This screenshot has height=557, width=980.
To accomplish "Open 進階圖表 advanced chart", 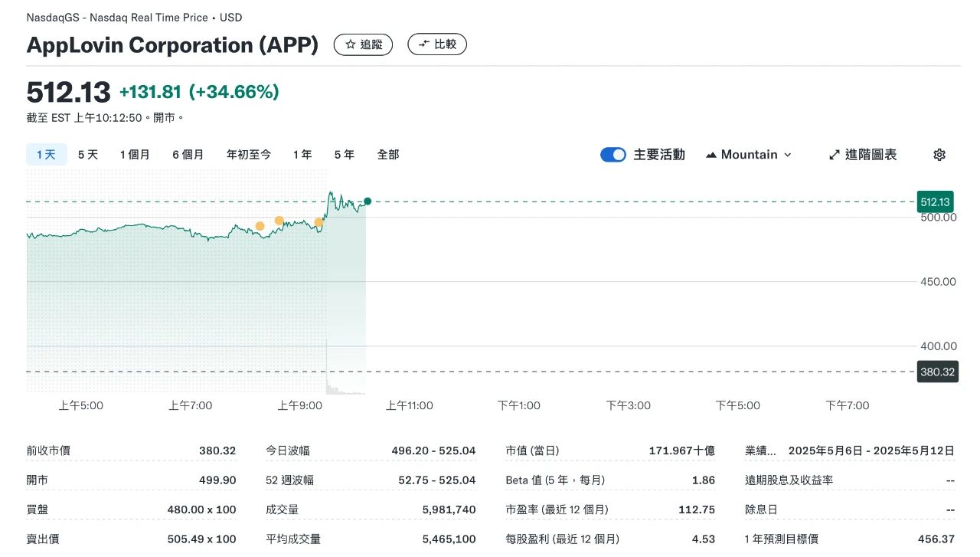I will point(862,155).
